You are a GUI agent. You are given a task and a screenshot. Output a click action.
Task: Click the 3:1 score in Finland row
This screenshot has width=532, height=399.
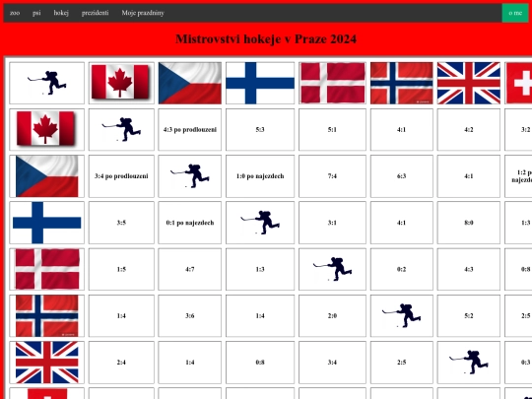point(332,223)
